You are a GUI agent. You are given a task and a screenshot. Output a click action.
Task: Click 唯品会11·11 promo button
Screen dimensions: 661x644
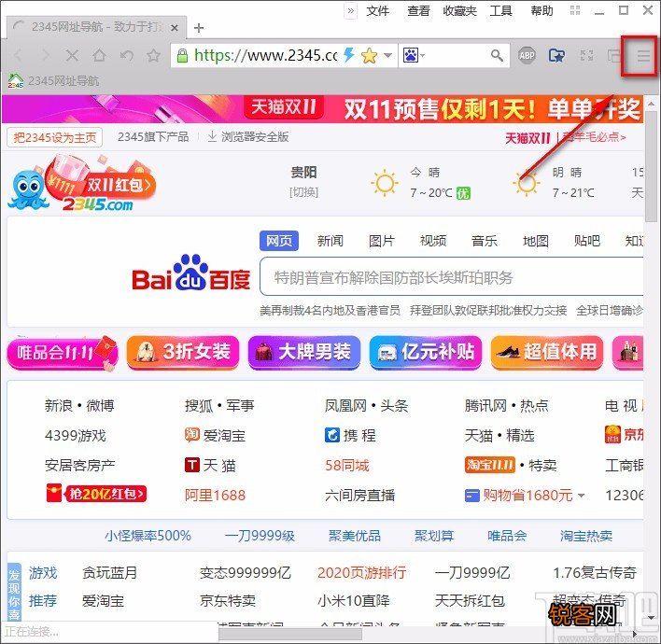[x=63, y=353]
